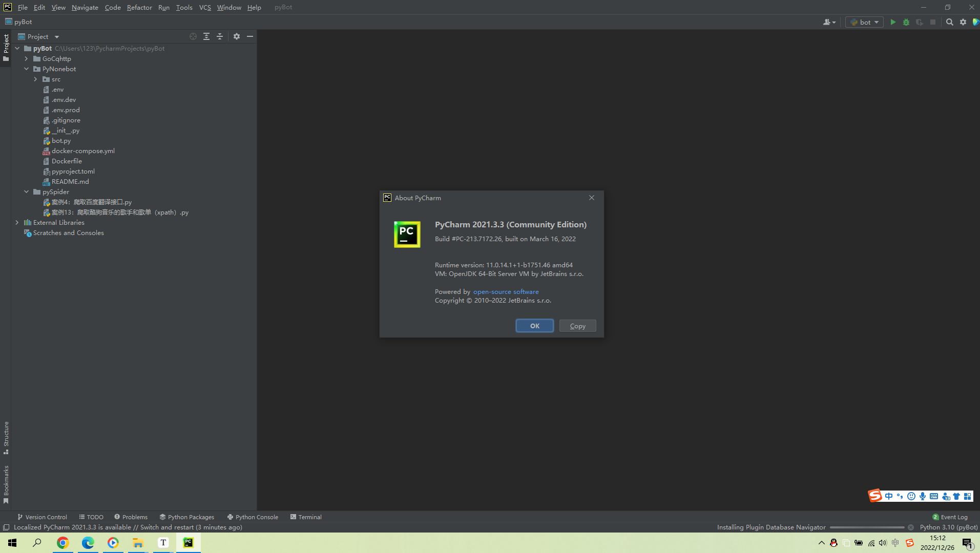Toggle the Project side tab
Image resolution: width=980 pixels, height=553 pixels.
6,48
